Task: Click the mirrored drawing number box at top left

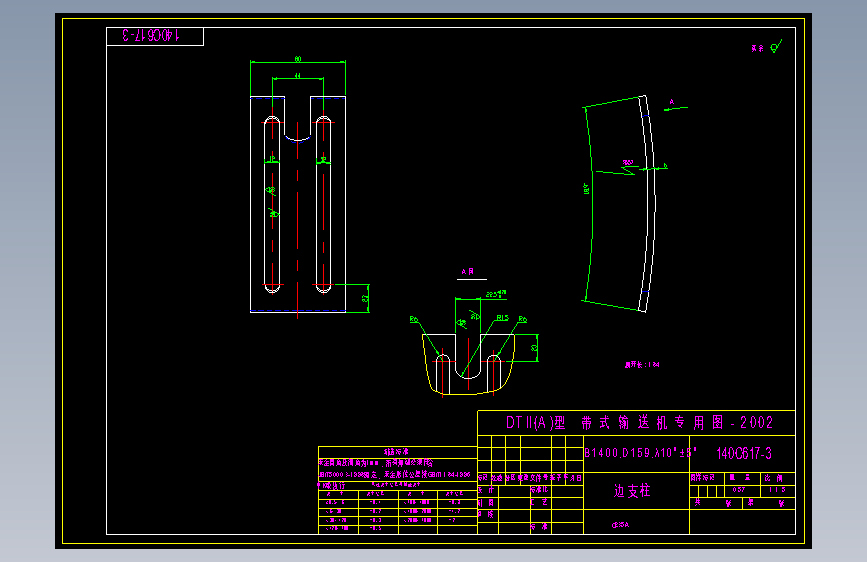Action: pos(155,36)
